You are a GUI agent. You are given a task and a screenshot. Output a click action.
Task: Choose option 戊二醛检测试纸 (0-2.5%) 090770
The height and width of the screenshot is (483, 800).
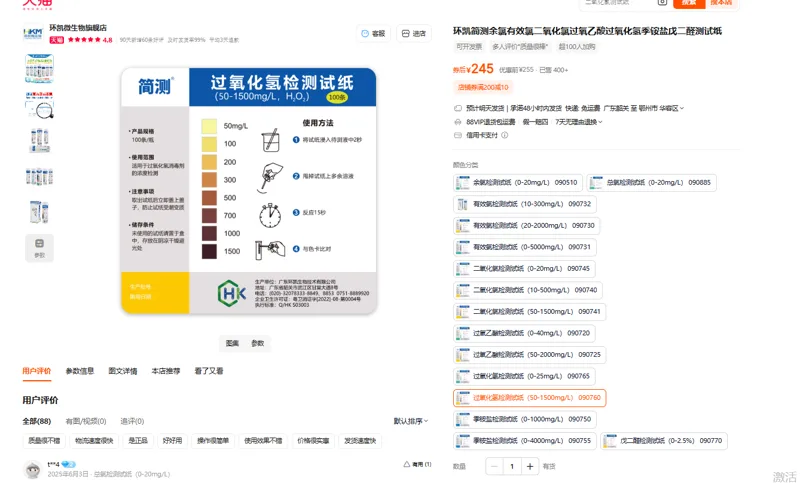tap(664, 441)
